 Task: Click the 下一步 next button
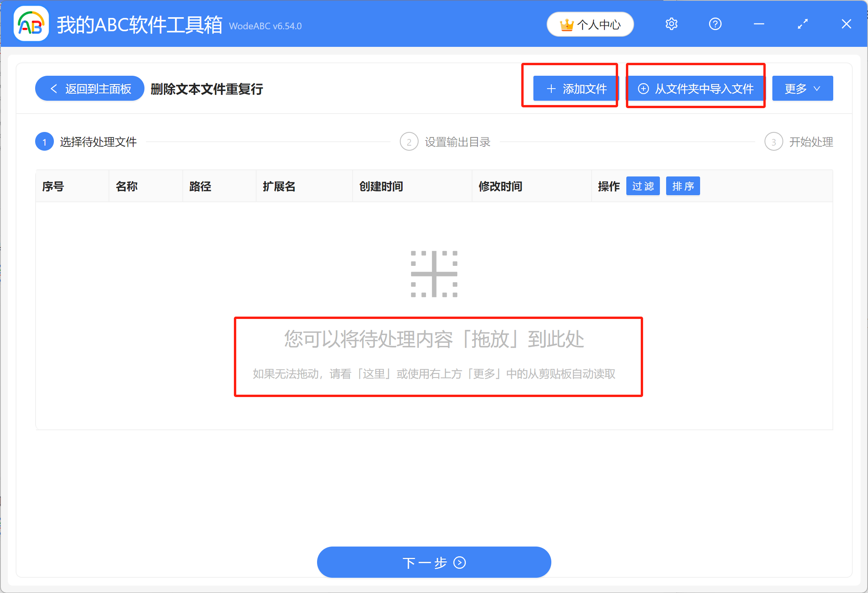coord(434,562)
